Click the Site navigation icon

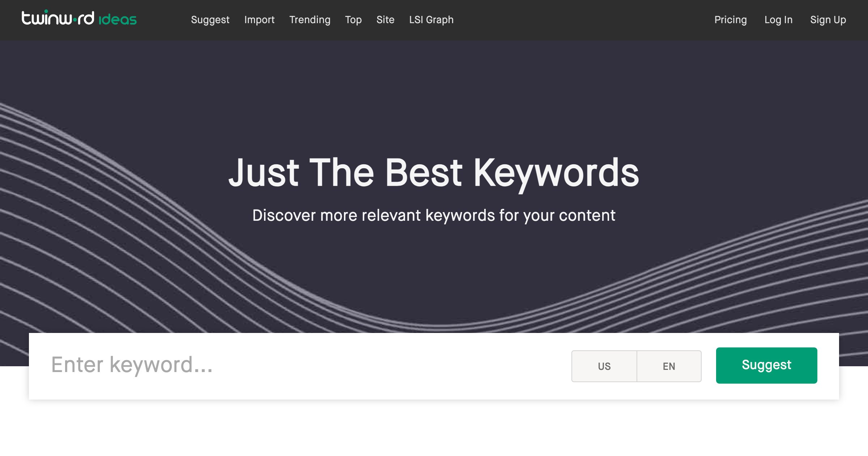tap(384, 20)
